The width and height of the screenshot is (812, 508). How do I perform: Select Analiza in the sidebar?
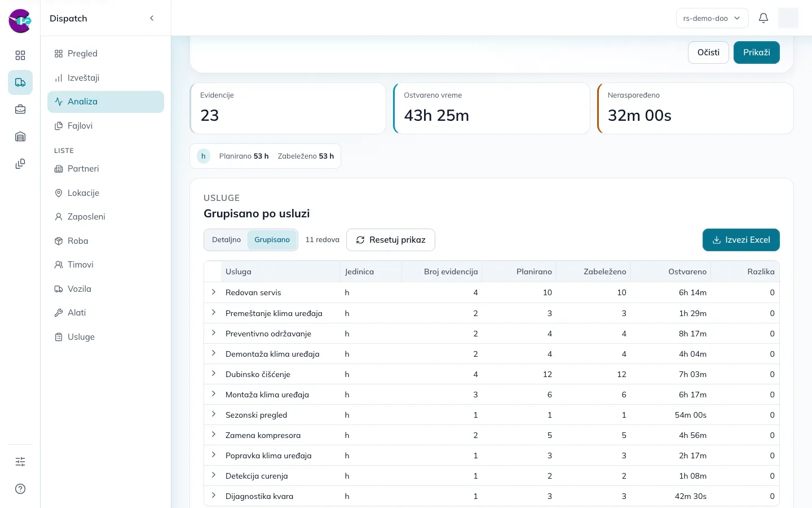tap(105, 102)
